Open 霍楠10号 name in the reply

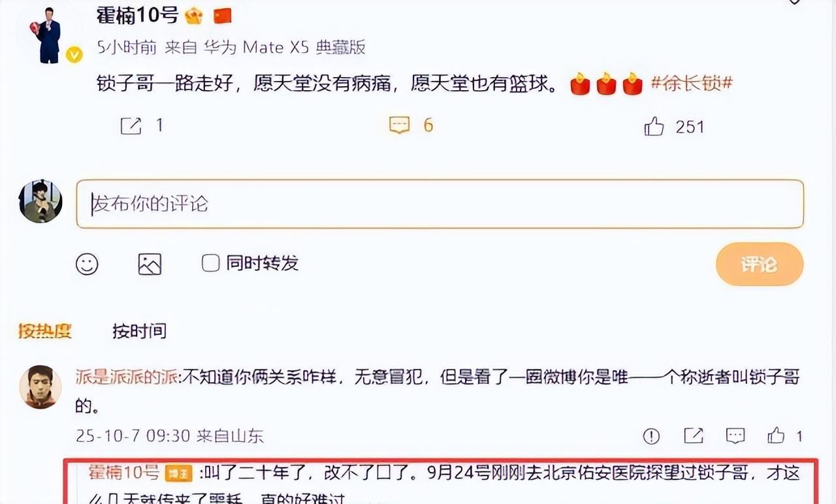point(124,471)
